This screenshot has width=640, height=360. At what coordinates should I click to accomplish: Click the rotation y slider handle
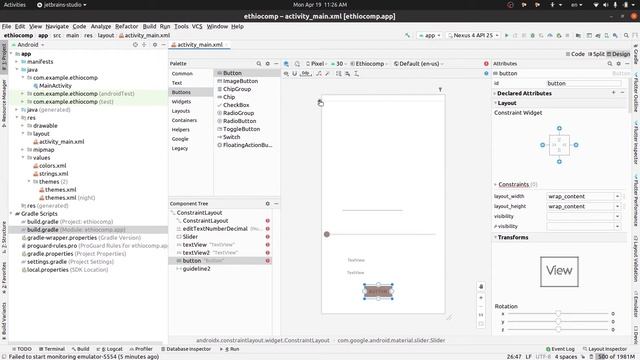pos(558,322)
